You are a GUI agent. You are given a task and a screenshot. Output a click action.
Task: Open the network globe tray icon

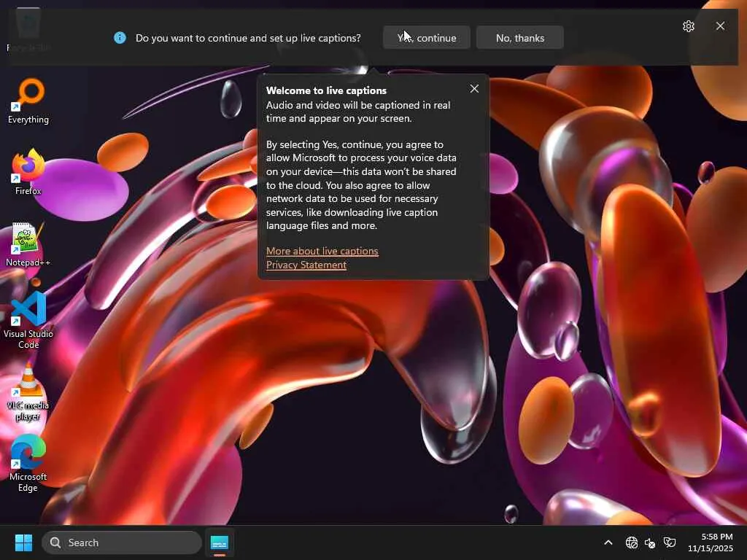point(632,542)
